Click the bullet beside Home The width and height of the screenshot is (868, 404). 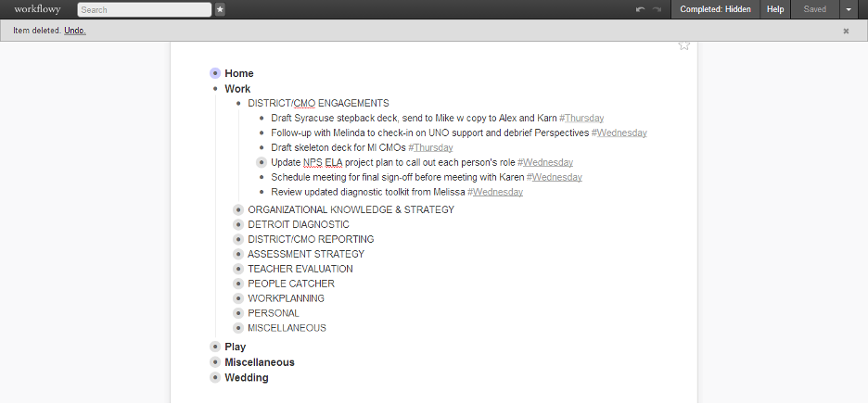[x=215, y=73]
